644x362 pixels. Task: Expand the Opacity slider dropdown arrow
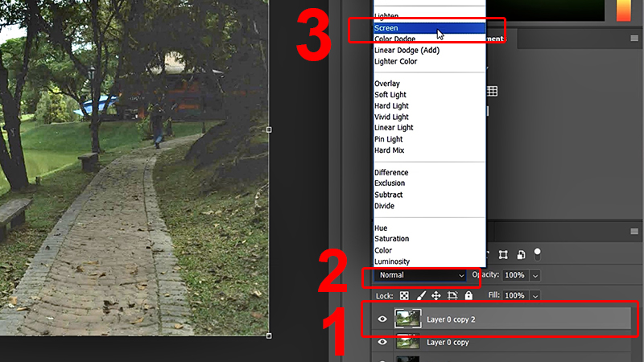pos(535,275)
